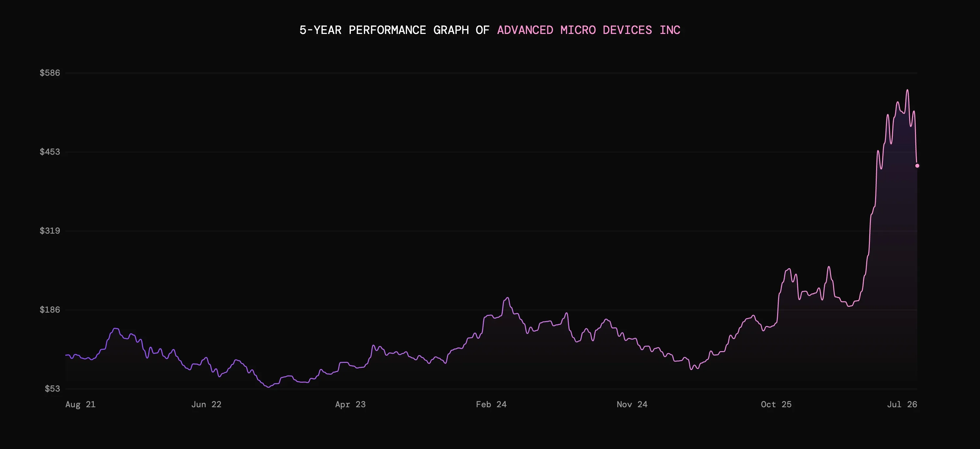Click the "Aug 21" x-axis label
This screenshot has width=980, height=449.
[80, 404]
